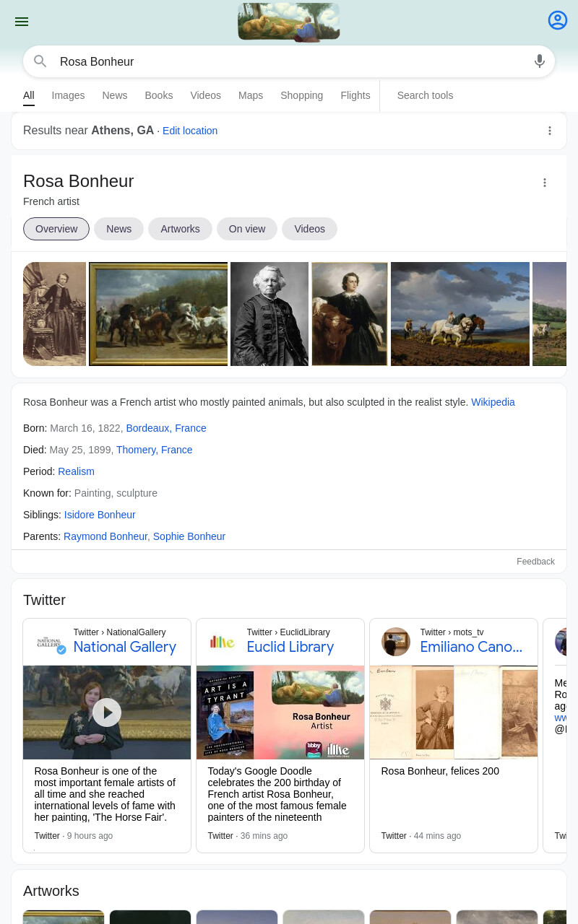Select the News chip in knowledge panel
Screen dimensions: 578x924
[x=119, y=229]
